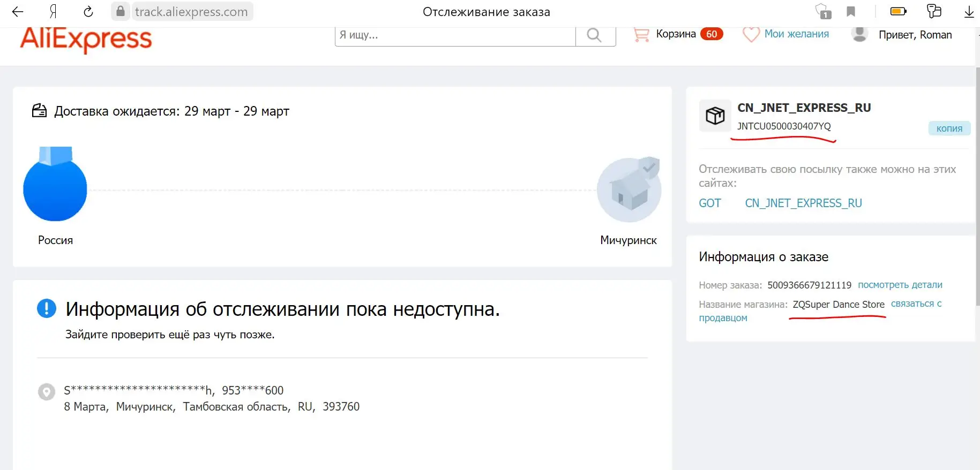
Task: Focus the 'Я ищу...' search field
Action: (x=455, y=35)
